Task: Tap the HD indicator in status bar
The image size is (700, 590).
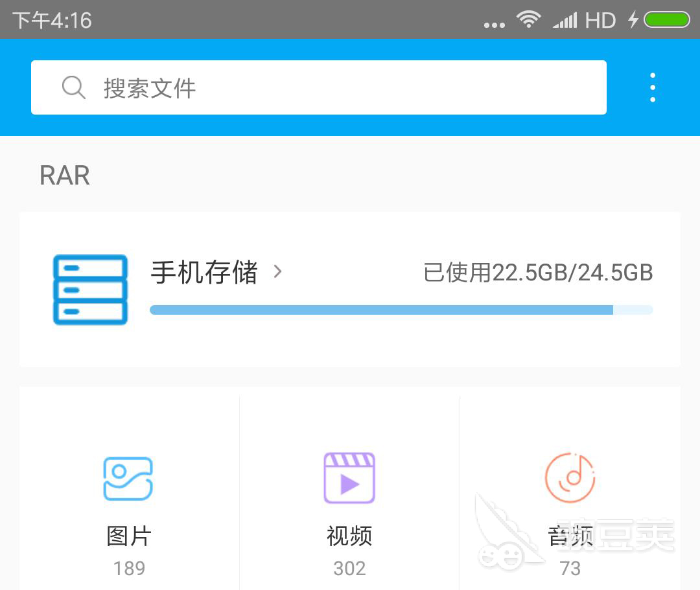Action: pos(602,19)
